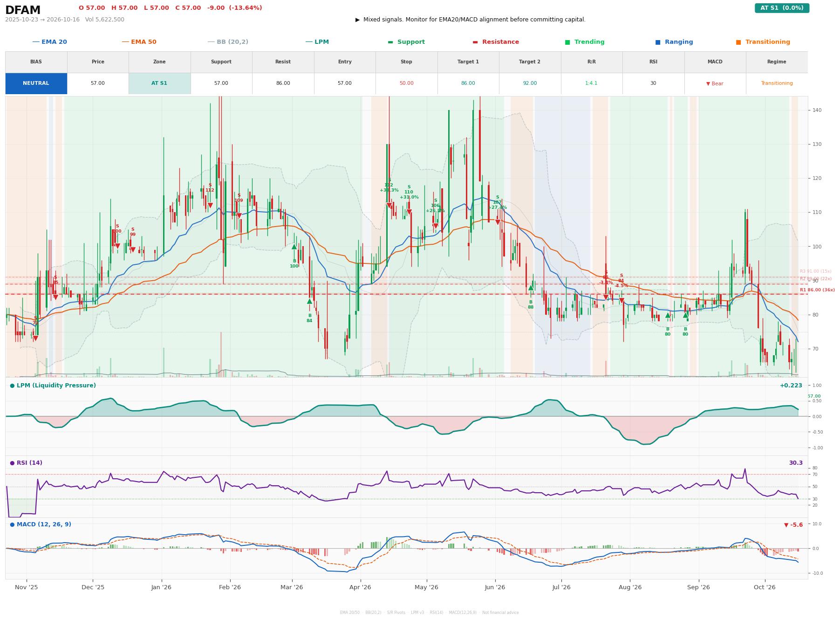Click the B 100 buy marker triangle
Viewport: 840px width, 620px height.
(x=294, y=247)
